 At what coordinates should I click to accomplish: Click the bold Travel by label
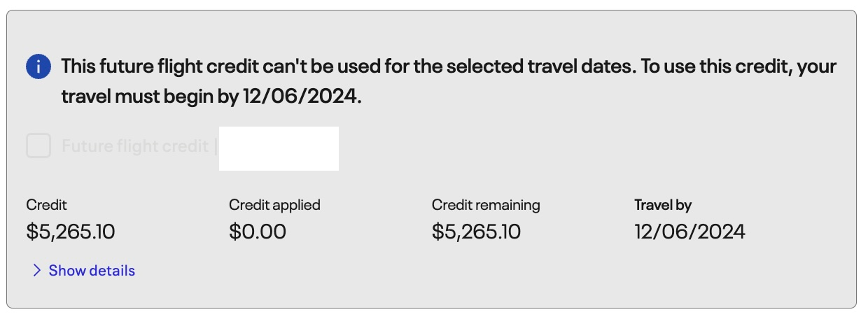(x=662, y=205)
